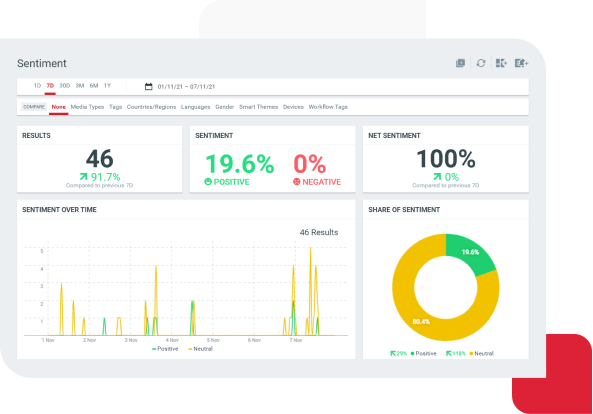Compare by Tags
This screenshot has width=593, height=414.
115,107
